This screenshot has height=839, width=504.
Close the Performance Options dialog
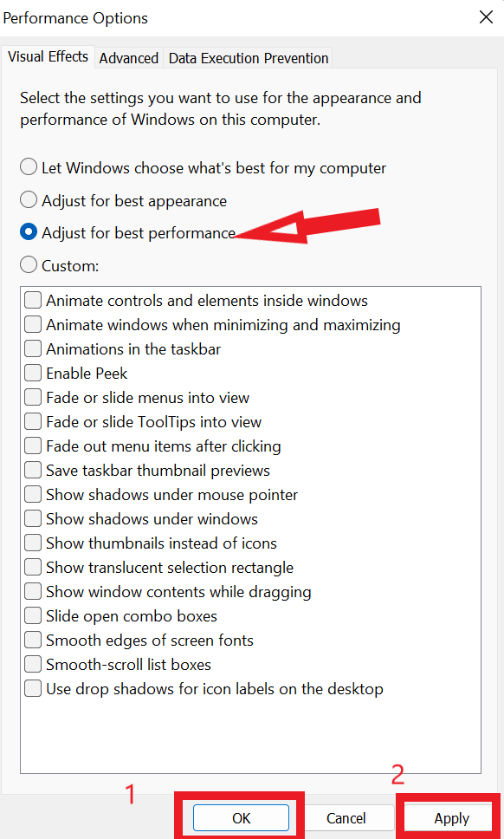(486, 17)
